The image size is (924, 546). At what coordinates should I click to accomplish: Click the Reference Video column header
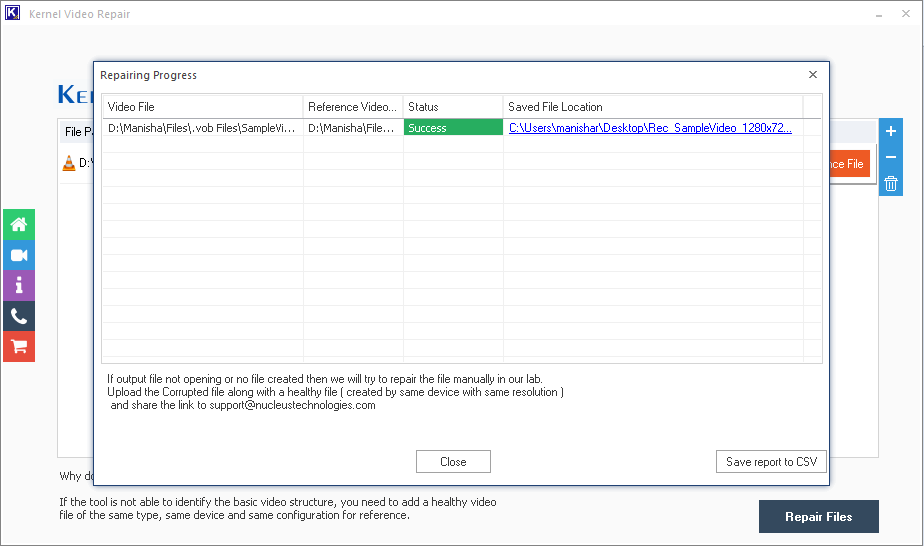[x=353, y=107]
